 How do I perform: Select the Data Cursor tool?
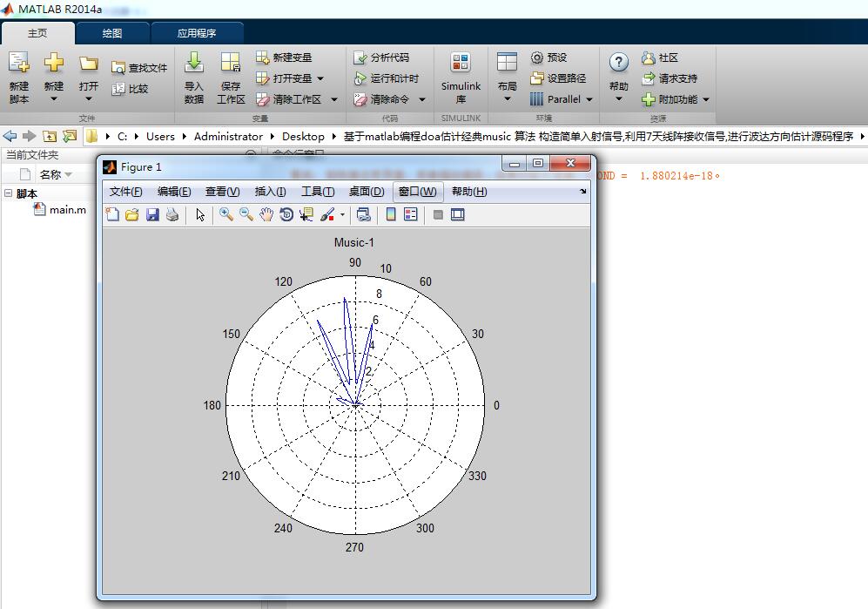point(306,214)
